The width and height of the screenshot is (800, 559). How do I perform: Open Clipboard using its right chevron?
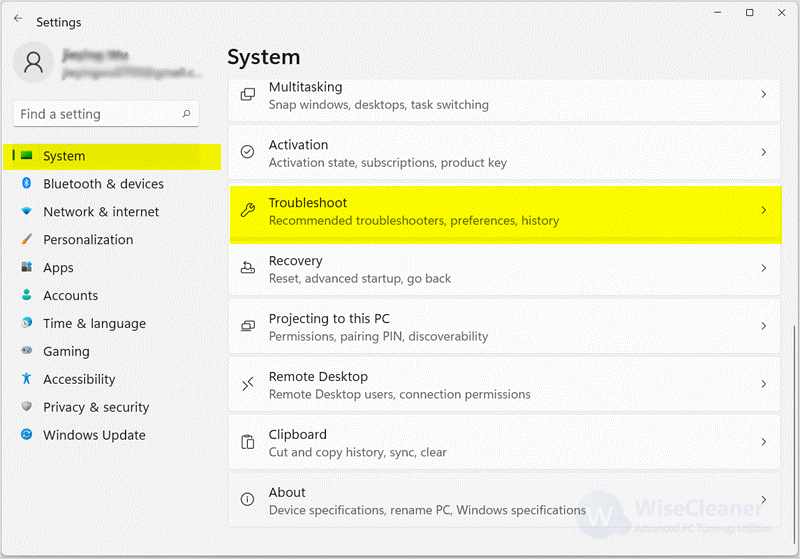[764, 442]
